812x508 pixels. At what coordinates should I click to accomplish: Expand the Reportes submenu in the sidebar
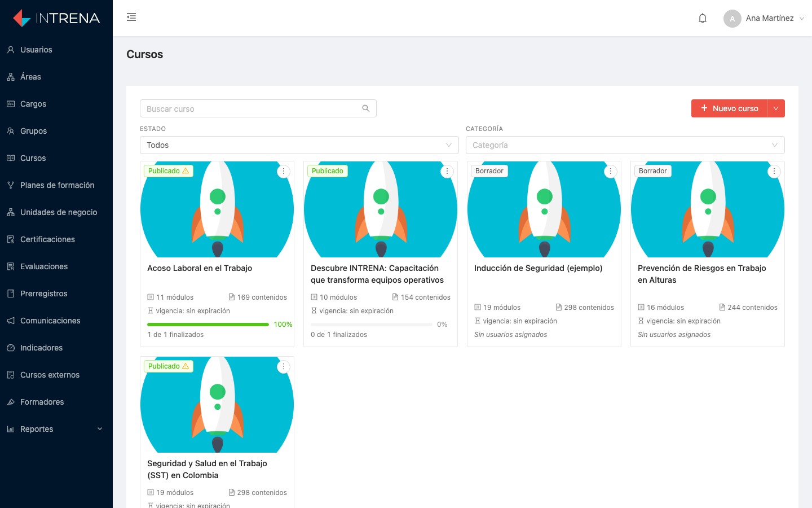56,429
